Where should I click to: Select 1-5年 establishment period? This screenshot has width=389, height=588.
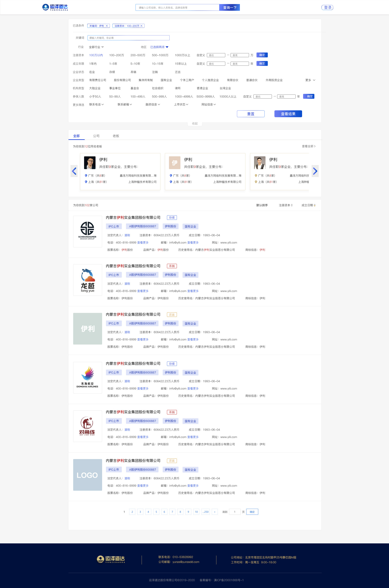pyautogui.click(x=113, y=64)
